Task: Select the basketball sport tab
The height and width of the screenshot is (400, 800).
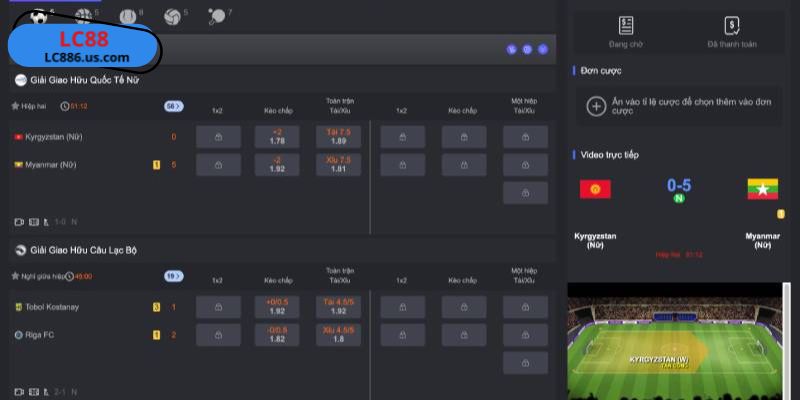Action: coord(84,17)
